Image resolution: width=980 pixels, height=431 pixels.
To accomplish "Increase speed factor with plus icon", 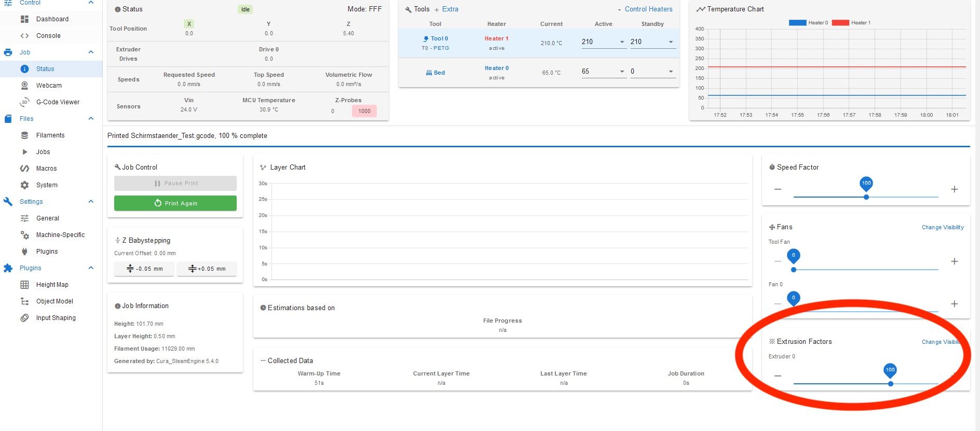I will (954, 189).
